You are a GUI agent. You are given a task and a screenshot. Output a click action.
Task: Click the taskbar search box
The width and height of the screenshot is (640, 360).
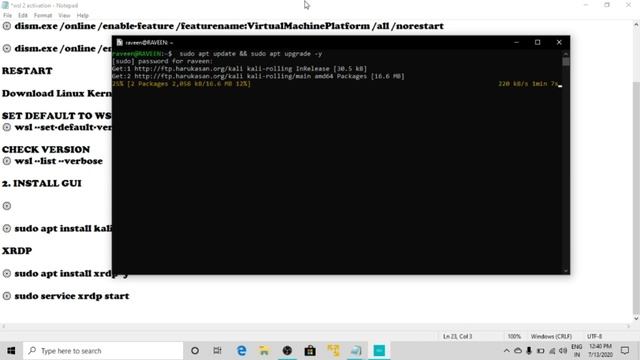pos(103,351)
